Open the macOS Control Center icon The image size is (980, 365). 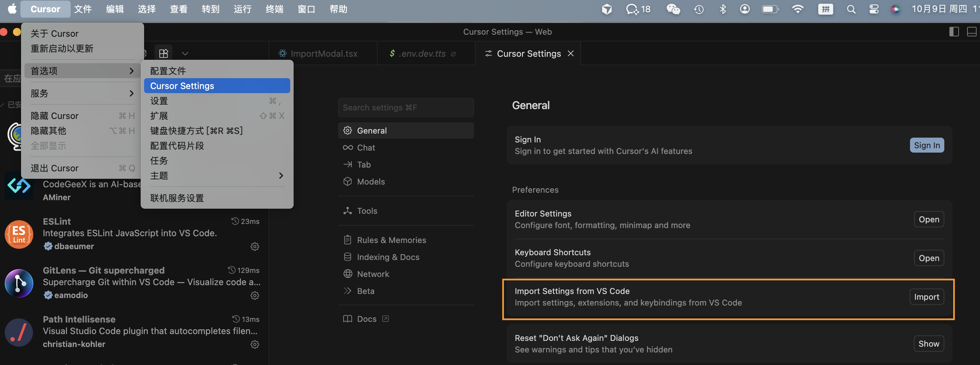874,9
